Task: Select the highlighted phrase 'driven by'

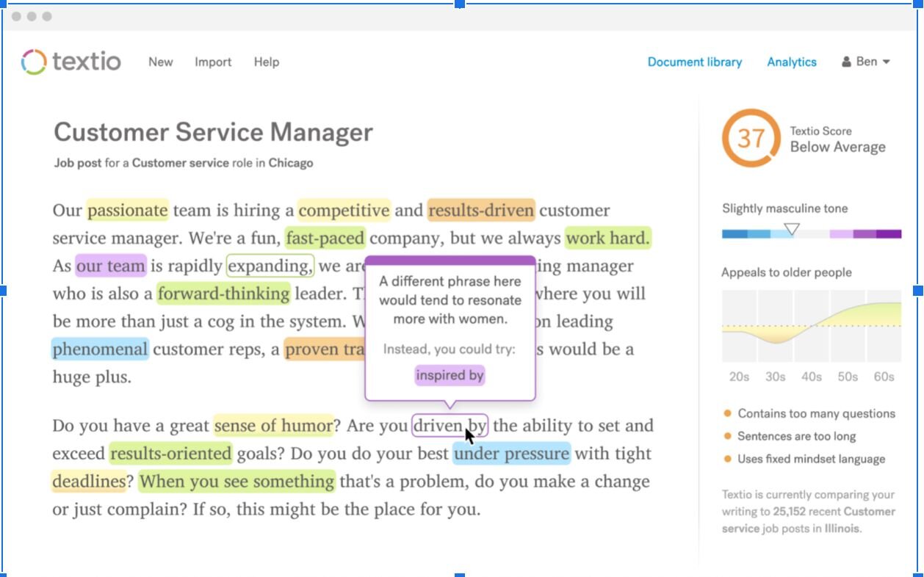Action: click(x=449, y=426)
